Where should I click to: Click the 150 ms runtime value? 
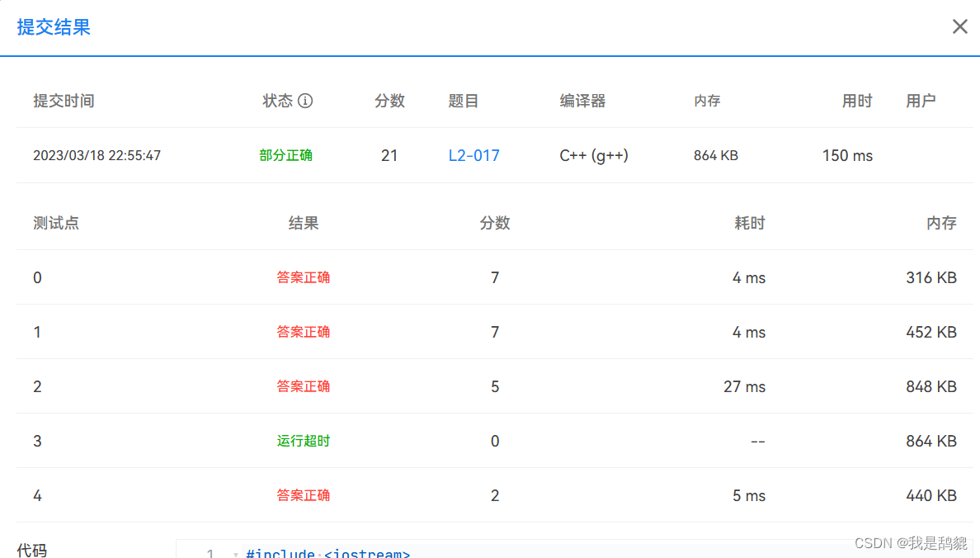pyautogui.click(x=847, y=155)
